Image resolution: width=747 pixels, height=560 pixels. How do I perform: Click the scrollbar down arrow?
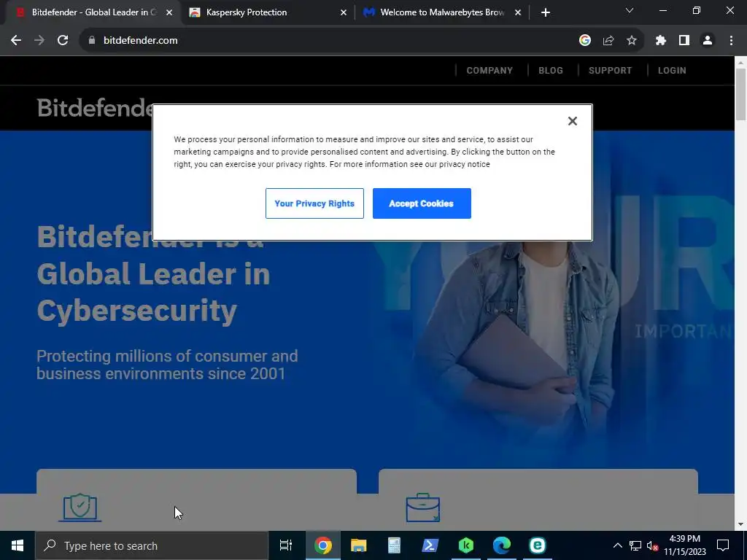pos(740,524)
